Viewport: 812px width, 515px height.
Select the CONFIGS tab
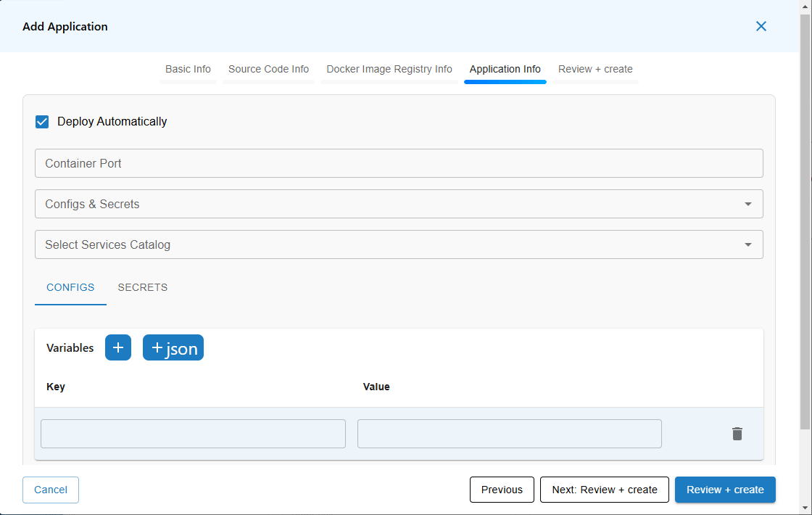coord(70,287)
